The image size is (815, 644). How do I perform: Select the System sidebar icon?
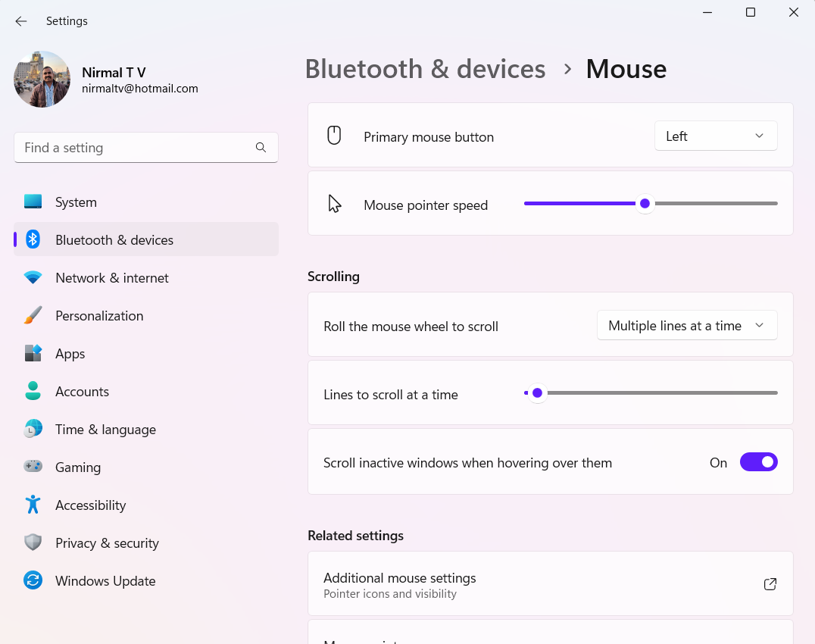(33, 202)
